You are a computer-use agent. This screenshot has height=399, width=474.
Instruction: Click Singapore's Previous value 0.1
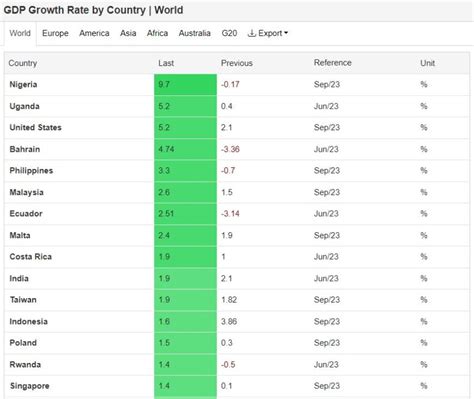tap(227, 386)
